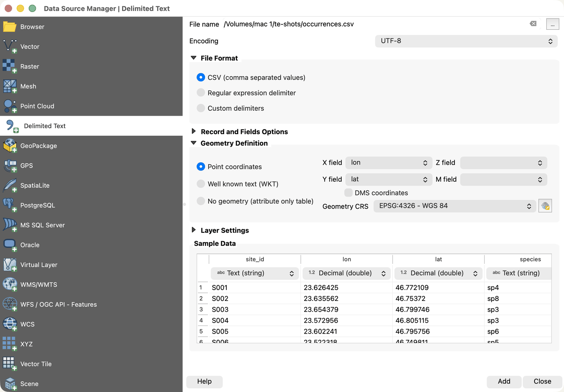564x392 pixels.
Task: Open the Y field lat dropdown
Action: [x=389, y=179]
